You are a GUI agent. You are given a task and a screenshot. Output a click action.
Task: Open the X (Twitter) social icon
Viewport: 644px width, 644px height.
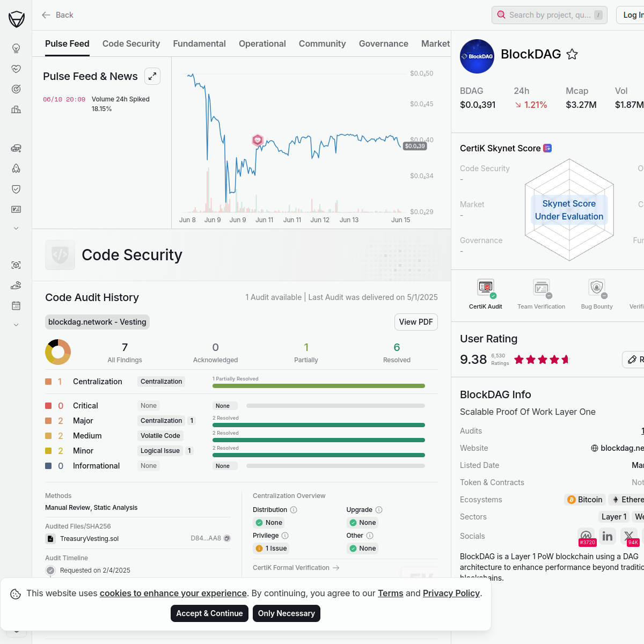629,536
